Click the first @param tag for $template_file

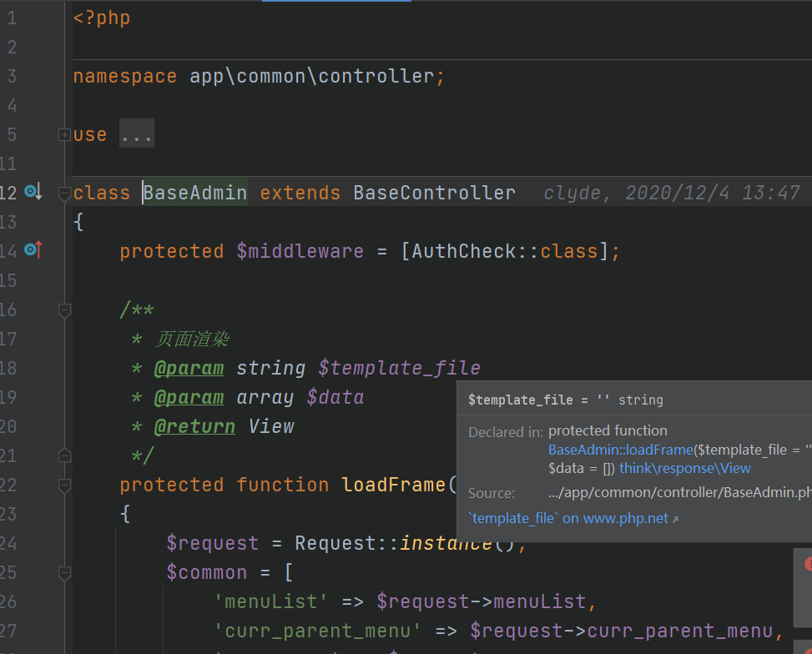189,368
